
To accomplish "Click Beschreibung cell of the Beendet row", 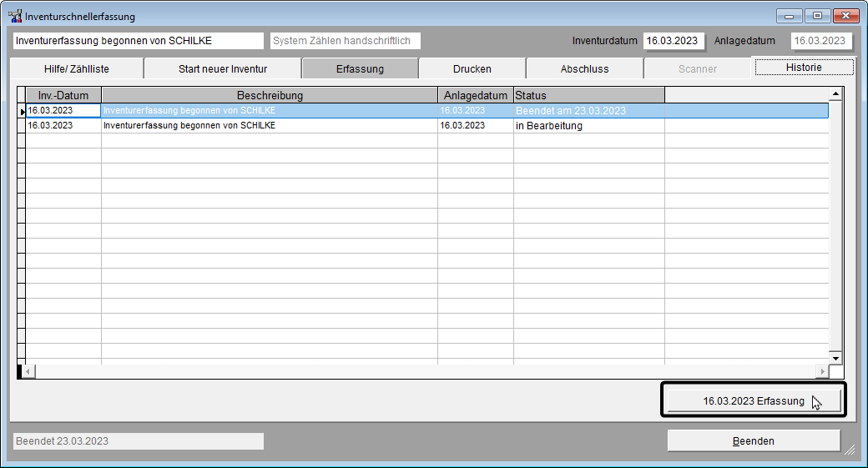I will click(270, 111).
